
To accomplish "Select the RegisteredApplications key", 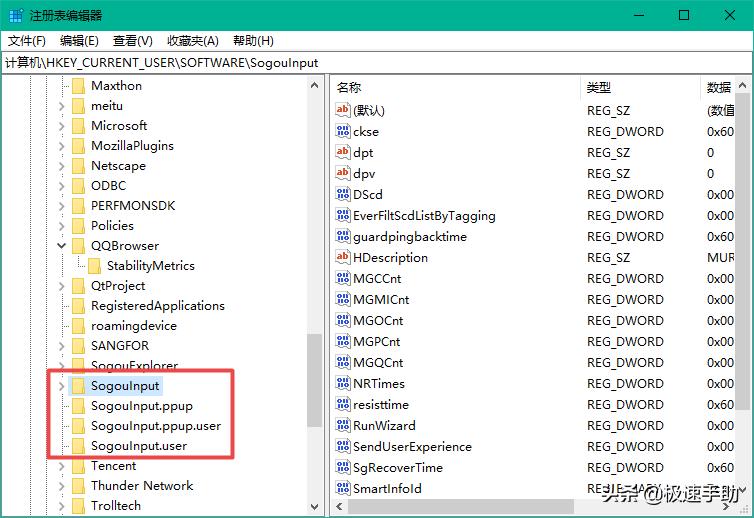I will coord(158,306).
